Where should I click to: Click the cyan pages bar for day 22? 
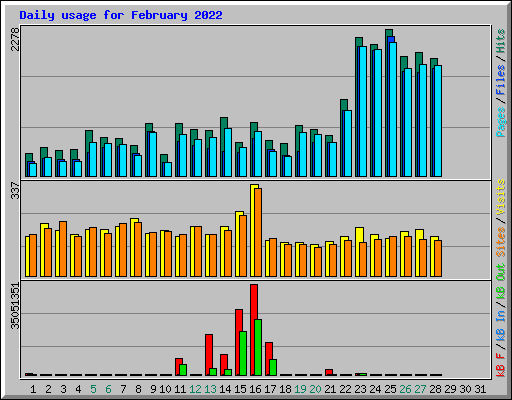click(348, 143)
